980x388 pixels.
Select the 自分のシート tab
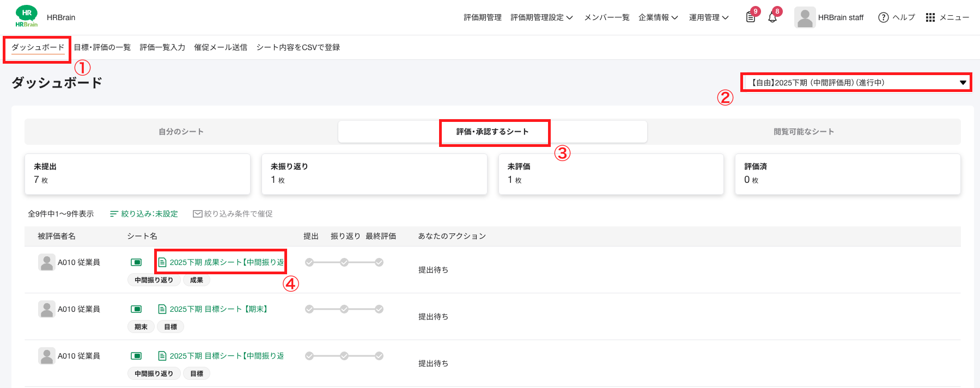pos(181,132)
